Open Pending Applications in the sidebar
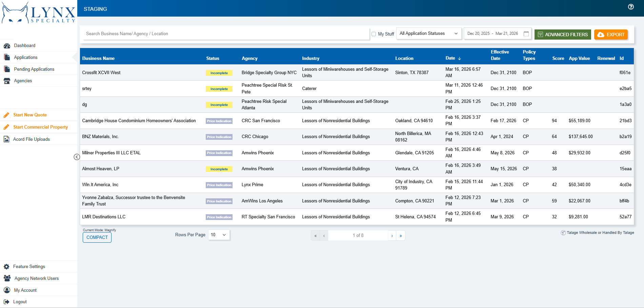 (x=34, y=69)
